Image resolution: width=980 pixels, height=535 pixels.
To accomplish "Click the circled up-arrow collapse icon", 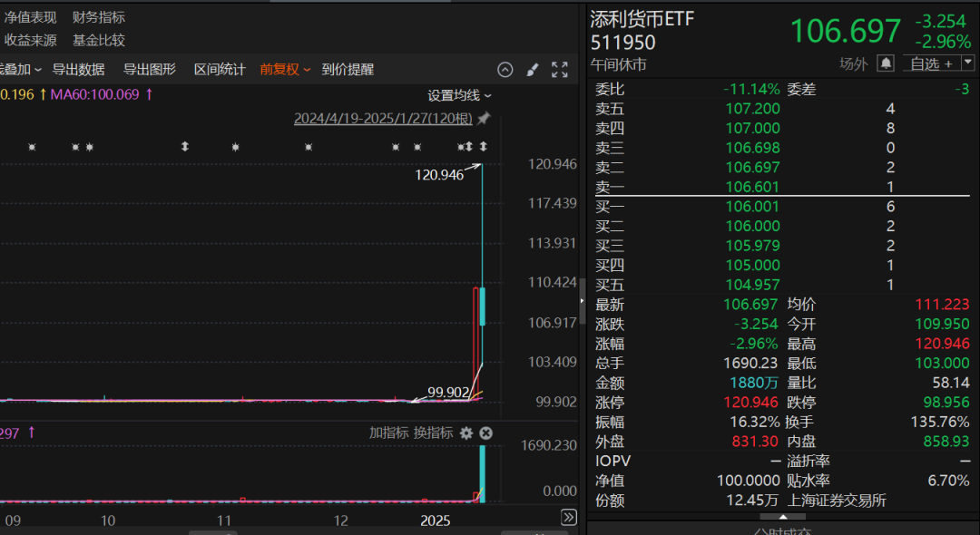I will tap(505, 70).
